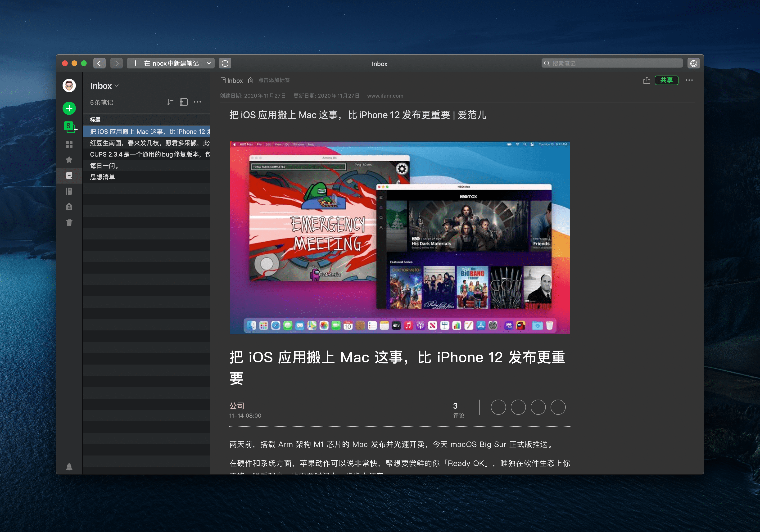Open the starred favorites sidebar icon
The height and width of the screenshot is (532, 760).
pyautogui.click(x=69, y=160)
